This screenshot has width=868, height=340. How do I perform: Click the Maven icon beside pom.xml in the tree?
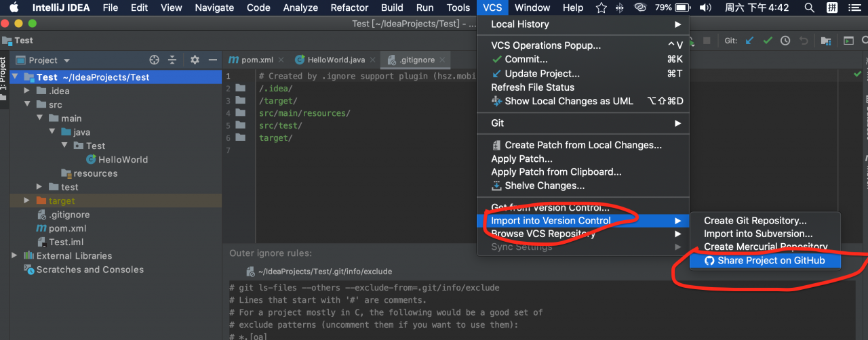tap(41, 228)
